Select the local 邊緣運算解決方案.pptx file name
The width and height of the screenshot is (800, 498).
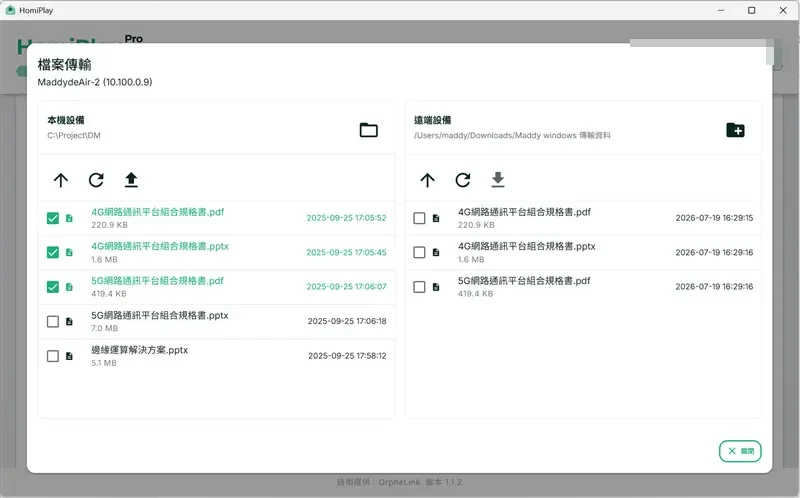[x=139, y=350]
